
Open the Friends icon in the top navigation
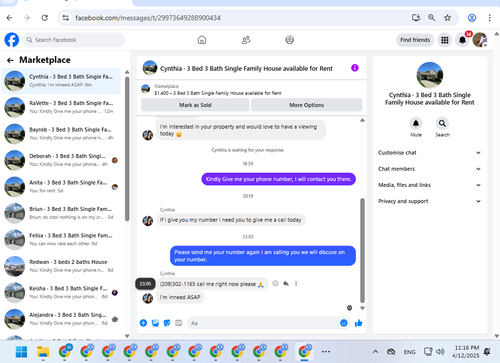[246, 40]
